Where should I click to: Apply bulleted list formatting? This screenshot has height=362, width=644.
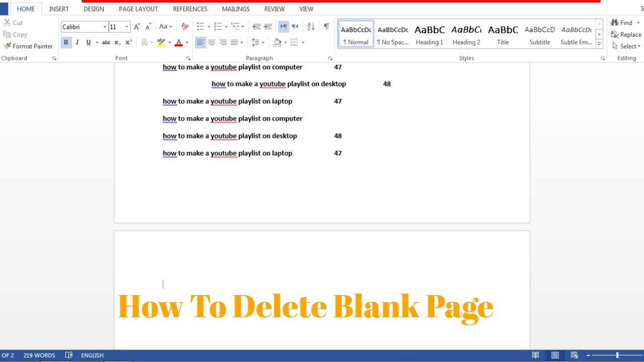pyautogui.click(x=200, y=27)
